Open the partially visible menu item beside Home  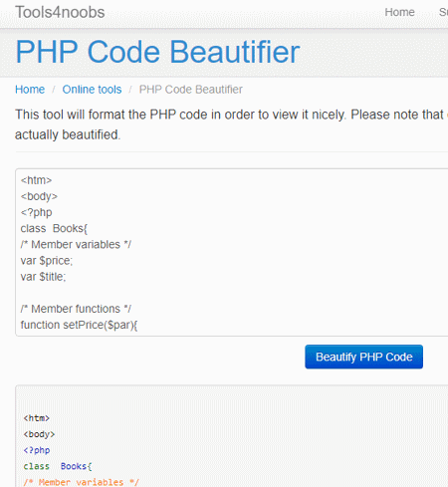[443, 12]
